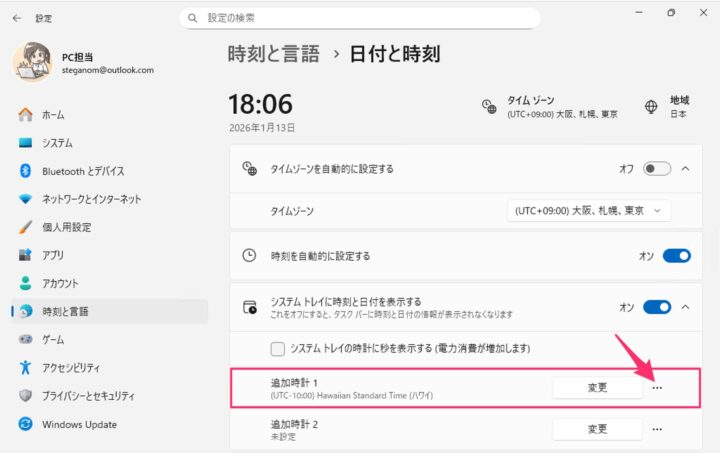This screenshot has height=453, width=720.
Task: Disable システムトレイに時刻と日付を表示する switch
Action: pyautogui.click(x=656, y=307)
